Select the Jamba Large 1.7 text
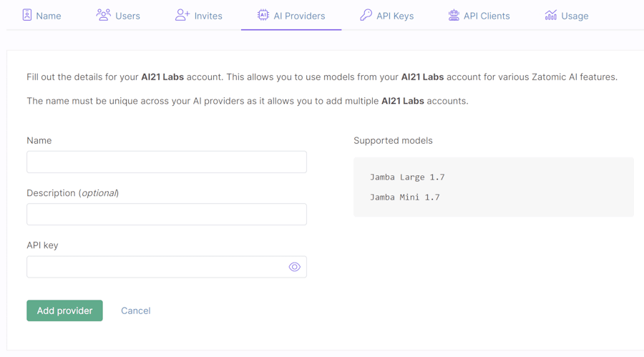Screen dimensions: 644x357 click(407, 177)
